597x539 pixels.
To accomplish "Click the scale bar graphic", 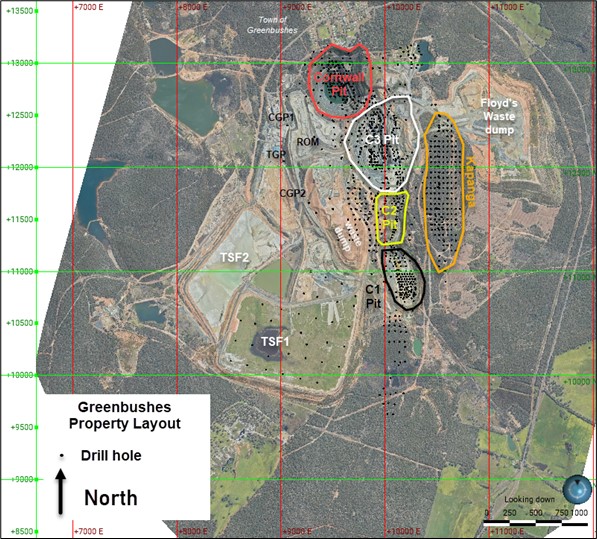I will 536,524.
